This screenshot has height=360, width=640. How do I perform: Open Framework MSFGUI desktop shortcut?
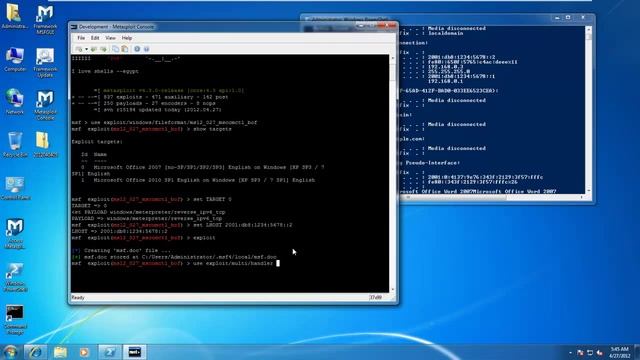pyautogui.click(x=45, y=19)
